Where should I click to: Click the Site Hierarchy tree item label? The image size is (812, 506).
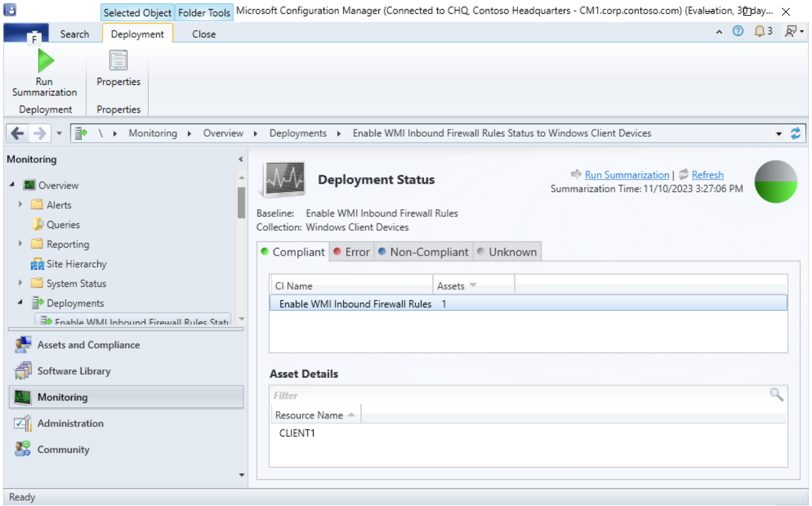click(x=76, y=264)
